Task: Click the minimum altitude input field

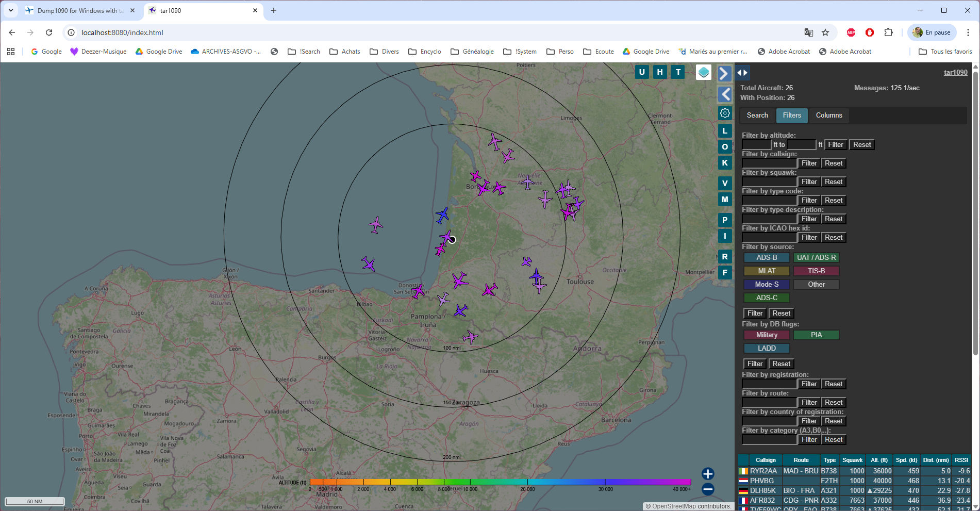Action: click(757, 145)
